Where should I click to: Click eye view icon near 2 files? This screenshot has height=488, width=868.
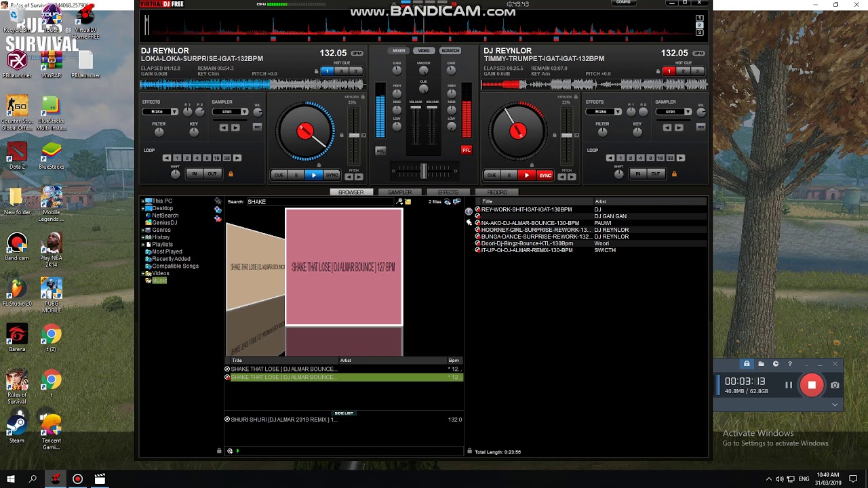pyautogui.click(x=448, y=202)
